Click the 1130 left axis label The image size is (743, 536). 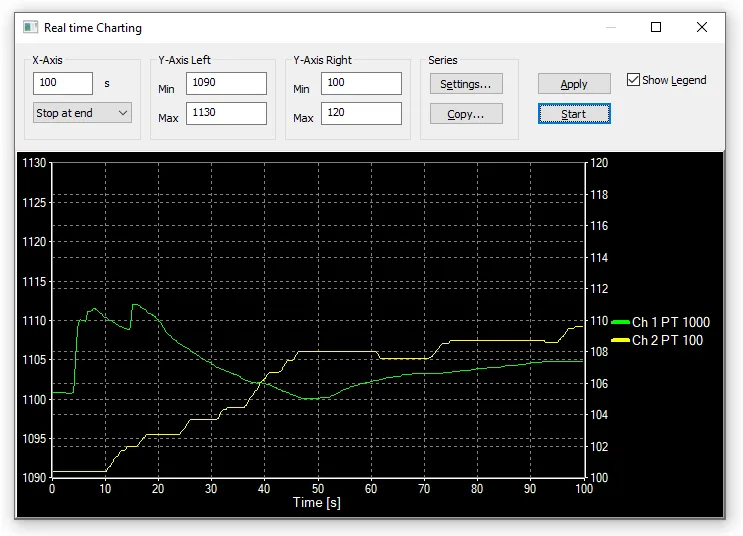click(34, 163)
